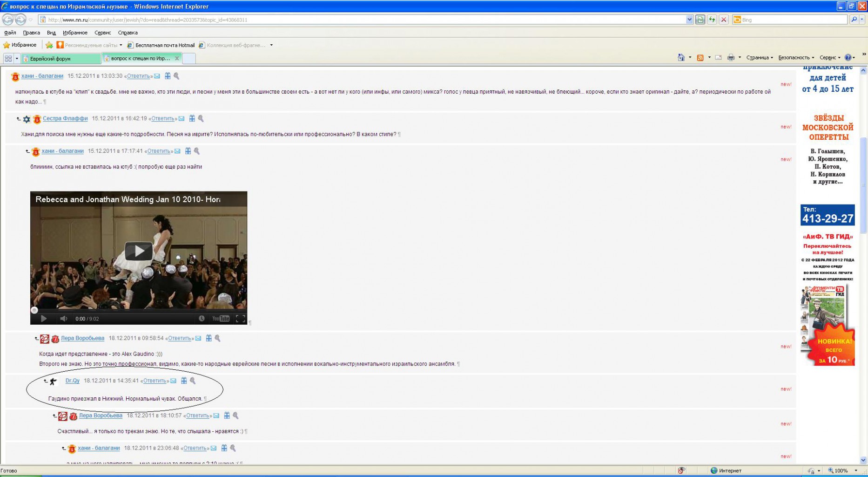The width and height of the screenshot is (868, 477).
Task: Click the Watch Later clock on video
Action: click(x=202, y=319)
